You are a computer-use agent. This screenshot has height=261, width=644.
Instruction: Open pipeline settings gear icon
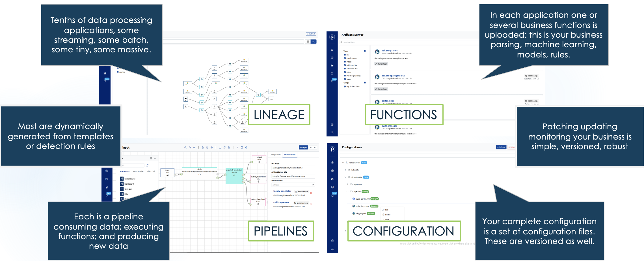pos(211,147)
